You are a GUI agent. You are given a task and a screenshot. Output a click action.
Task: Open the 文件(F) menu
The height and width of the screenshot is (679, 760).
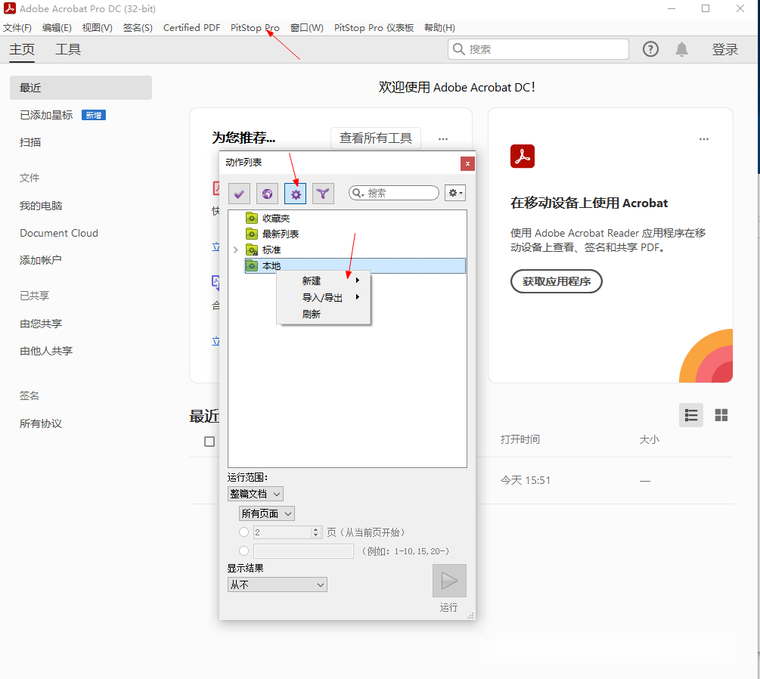coord(17,28)
